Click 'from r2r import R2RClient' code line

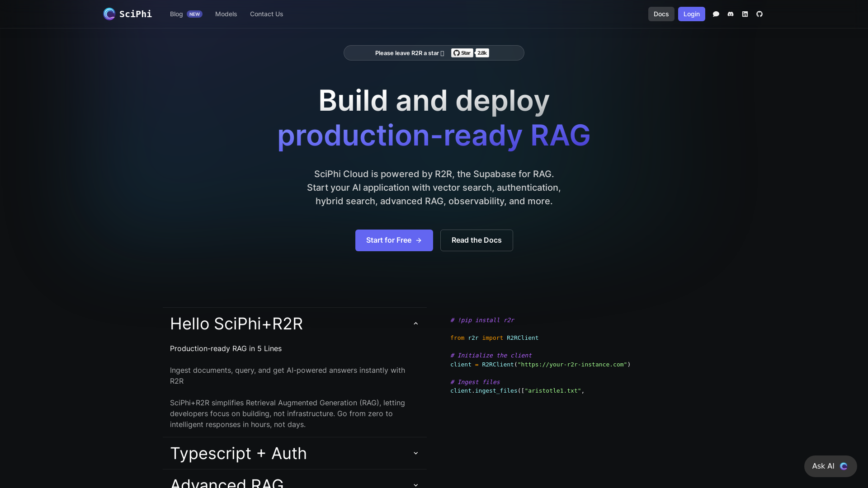click(x=494, y=338)
